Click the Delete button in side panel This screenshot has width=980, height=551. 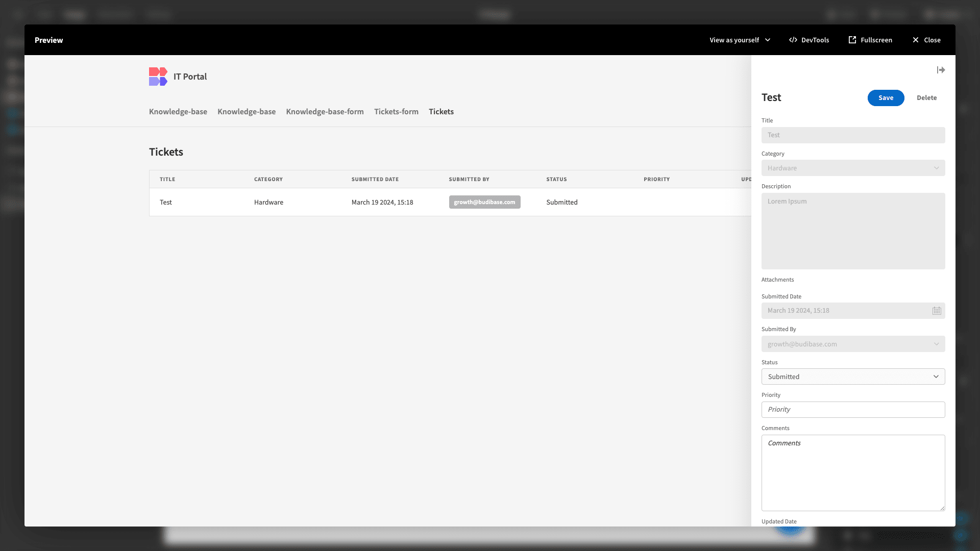pyautogui.click(x=926, y=98)
